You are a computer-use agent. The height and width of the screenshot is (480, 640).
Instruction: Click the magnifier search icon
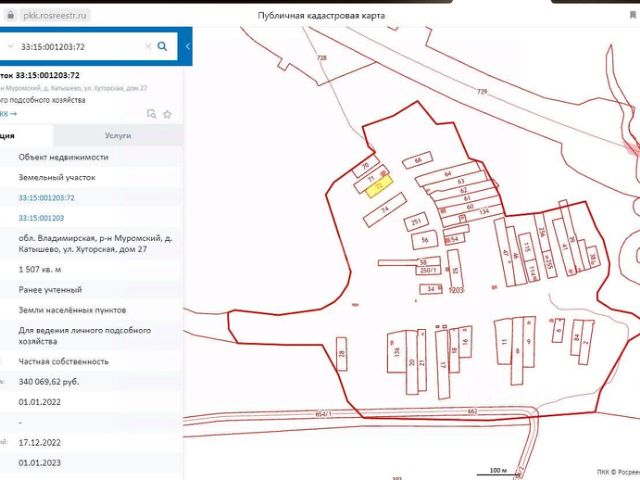tap(162, 47)
